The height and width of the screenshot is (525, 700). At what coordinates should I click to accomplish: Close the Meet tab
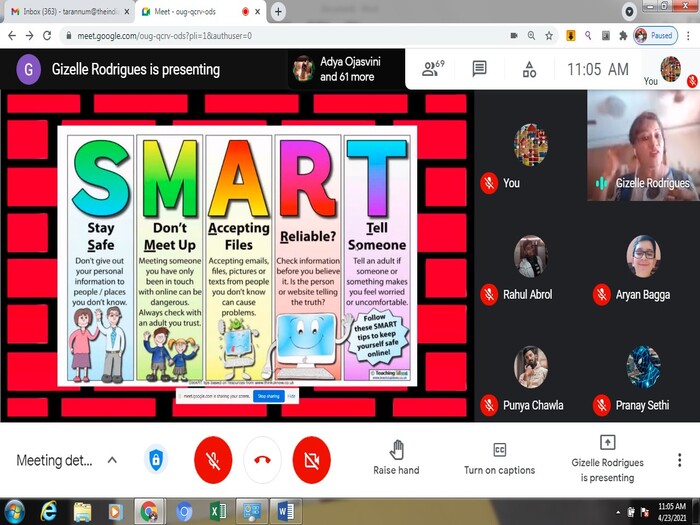click(258, 12)
